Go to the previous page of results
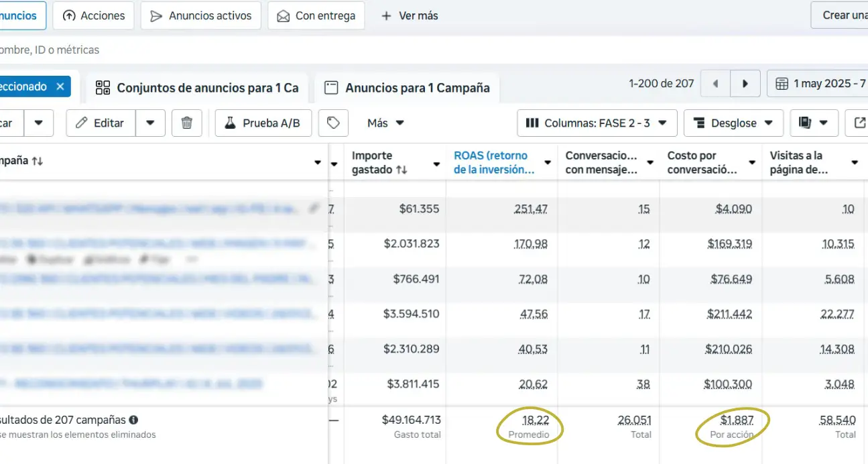This screenshot has width=868, height=464. point(715,84)
